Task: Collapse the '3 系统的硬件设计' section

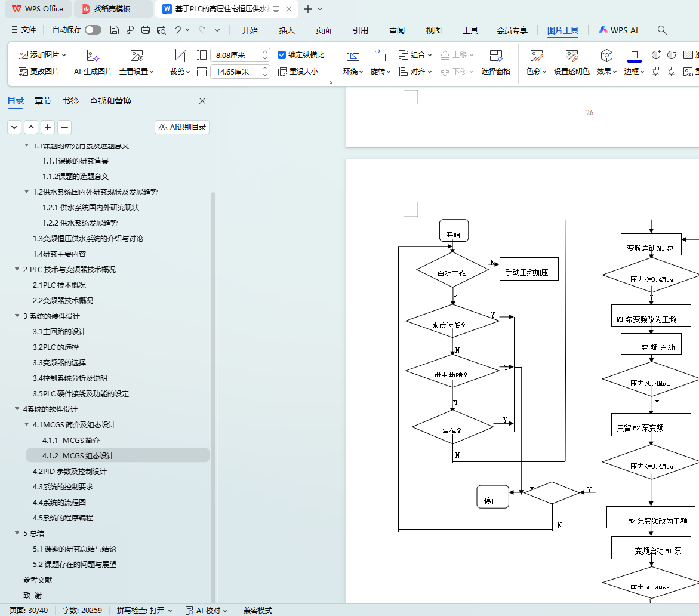Action: (17, 316)
